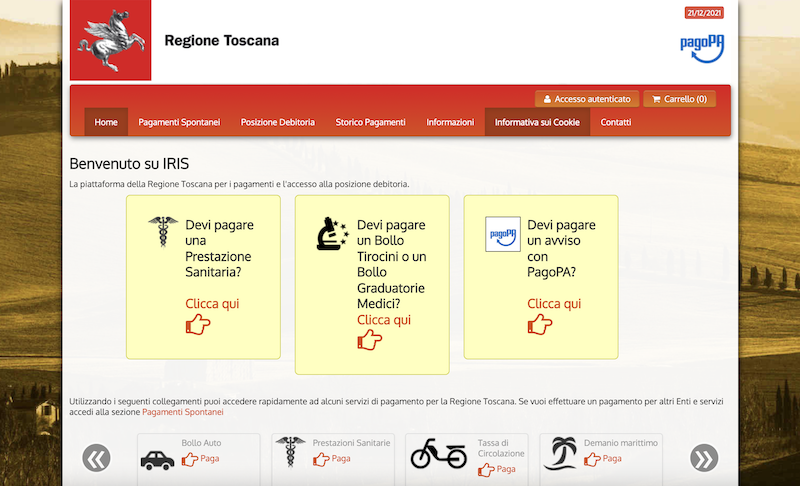
Task: Click the caduceus icon for Prestazione Sanitaria
Action: [x=161, y=232]
